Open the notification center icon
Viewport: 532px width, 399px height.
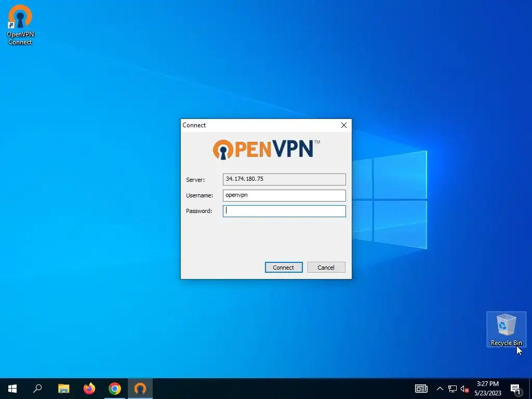515,389
